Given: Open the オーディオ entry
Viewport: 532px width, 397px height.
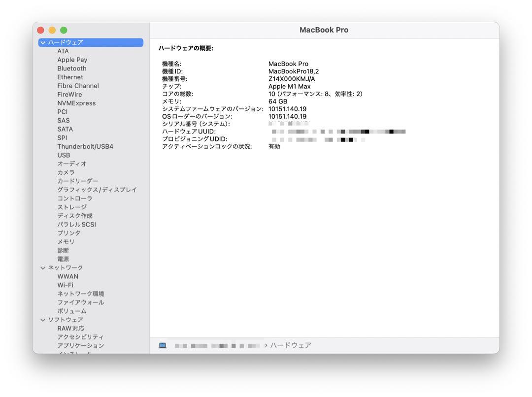Looking at the screenshot, I should pos(71,164).
